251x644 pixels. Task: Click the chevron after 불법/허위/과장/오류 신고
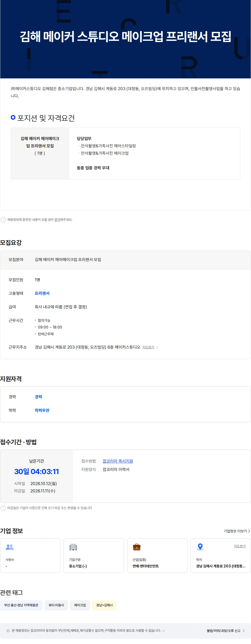[244, 631]
